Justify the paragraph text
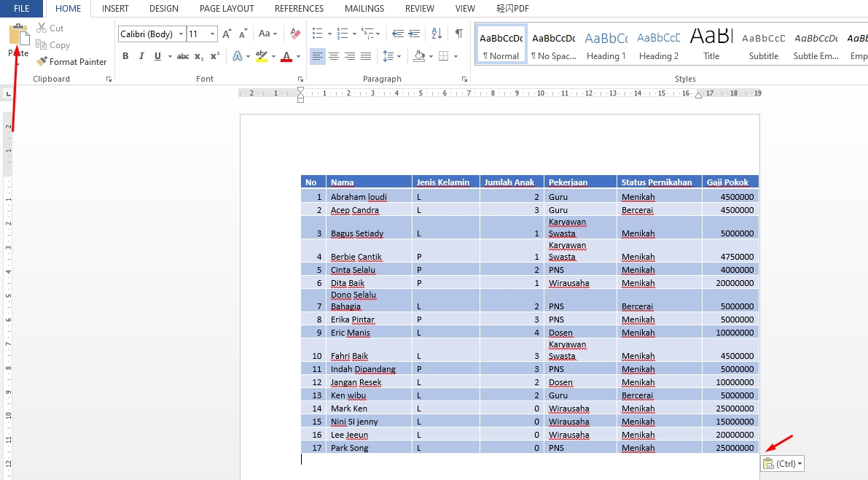The width and height of the screenshot is (868, 480). (x=366, y=56)
